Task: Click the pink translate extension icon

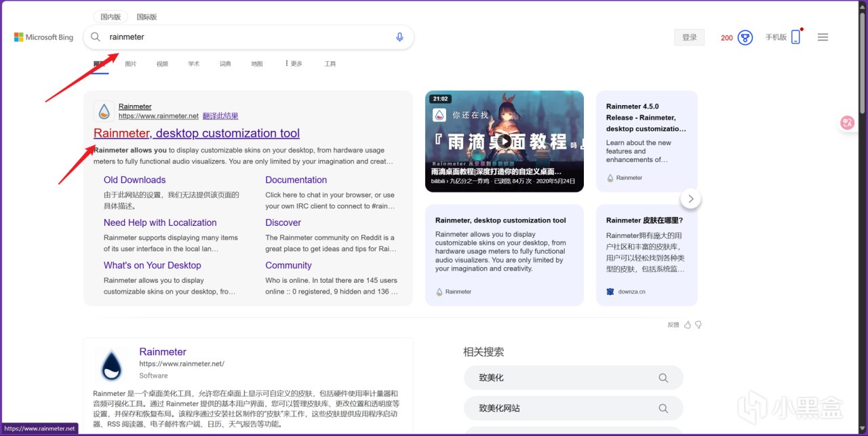Action: 847,123
